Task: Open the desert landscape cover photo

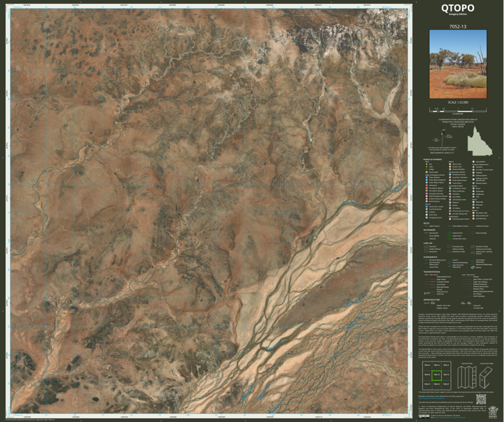Action: [x=458, y=64]
